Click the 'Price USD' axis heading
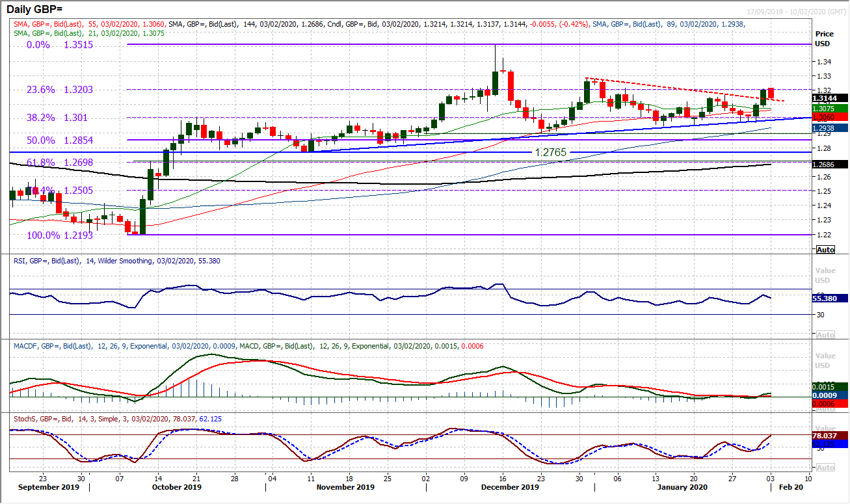The image size is (850, 504). click(x=825, y=38)
